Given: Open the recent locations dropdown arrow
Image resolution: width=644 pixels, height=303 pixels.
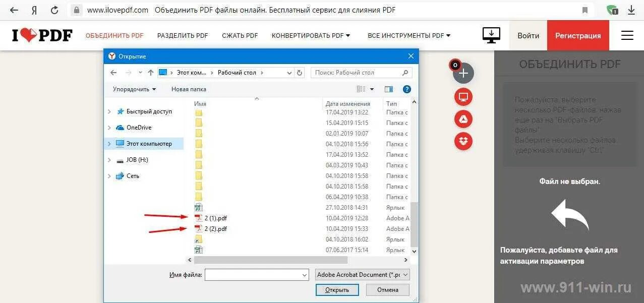Looking at the screenshot, I should (x=140, y=73).
